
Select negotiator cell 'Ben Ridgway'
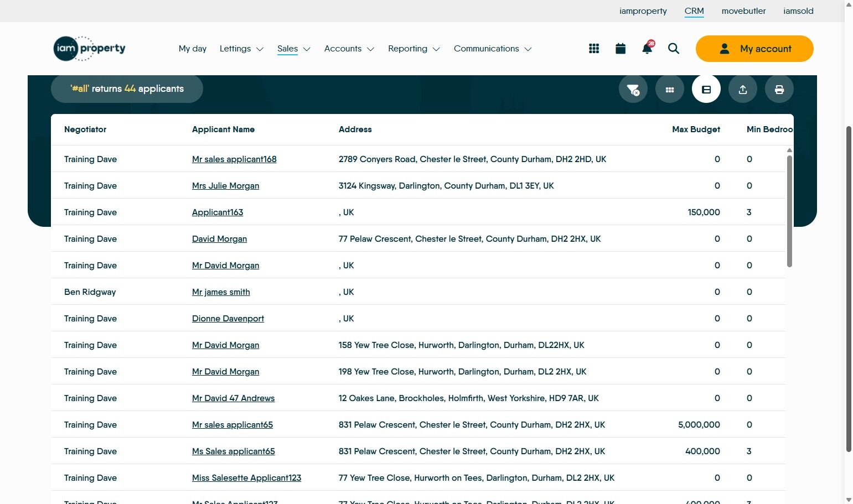pos(90,292)
